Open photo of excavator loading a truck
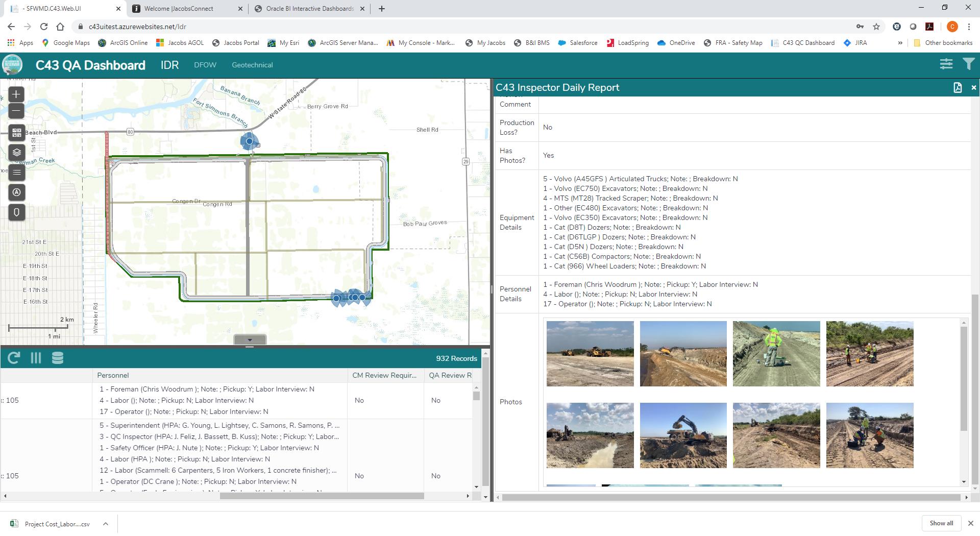This screenshot has width=980, height=536. pyautogui.click(x=683, y=435)
